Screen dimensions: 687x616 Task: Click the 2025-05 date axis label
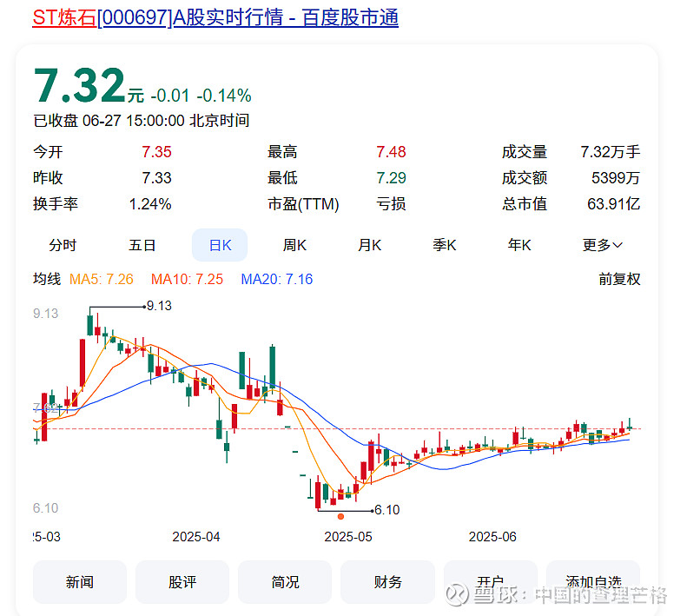(x=348, y=537)
